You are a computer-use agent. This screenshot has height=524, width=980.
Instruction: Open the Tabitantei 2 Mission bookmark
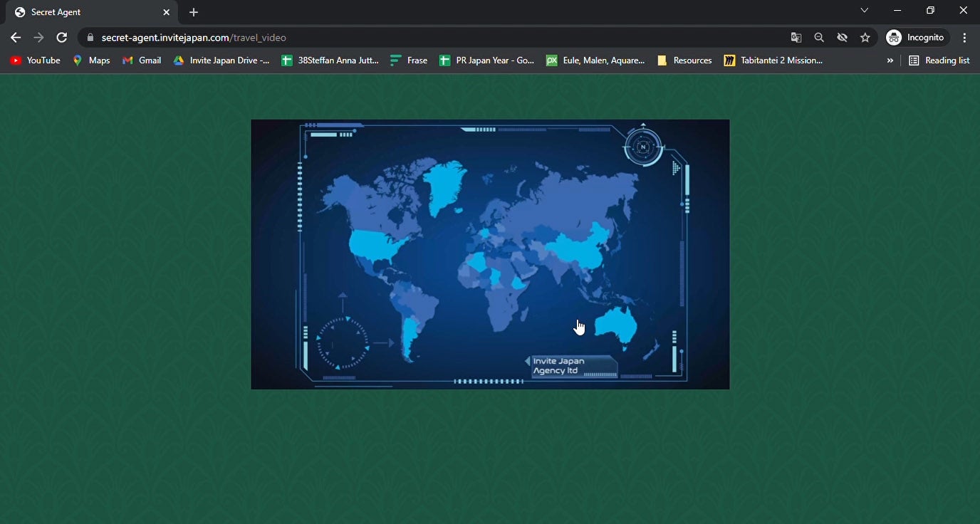[773, 61]
